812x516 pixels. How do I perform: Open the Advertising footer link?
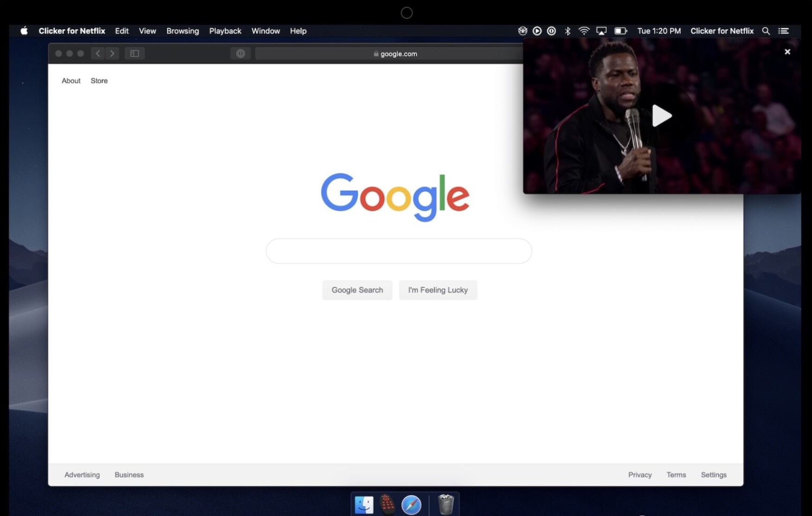(82, 475)
